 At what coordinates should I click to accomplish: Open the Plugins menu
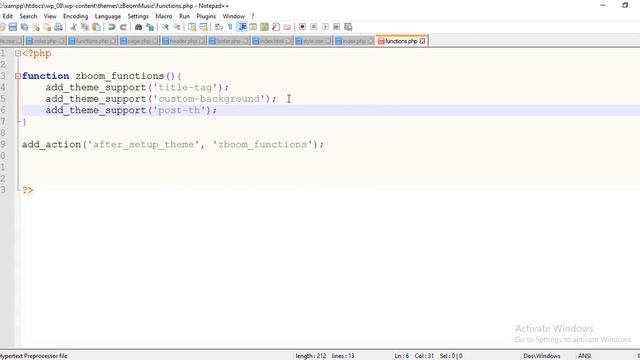tap(206, 16)
